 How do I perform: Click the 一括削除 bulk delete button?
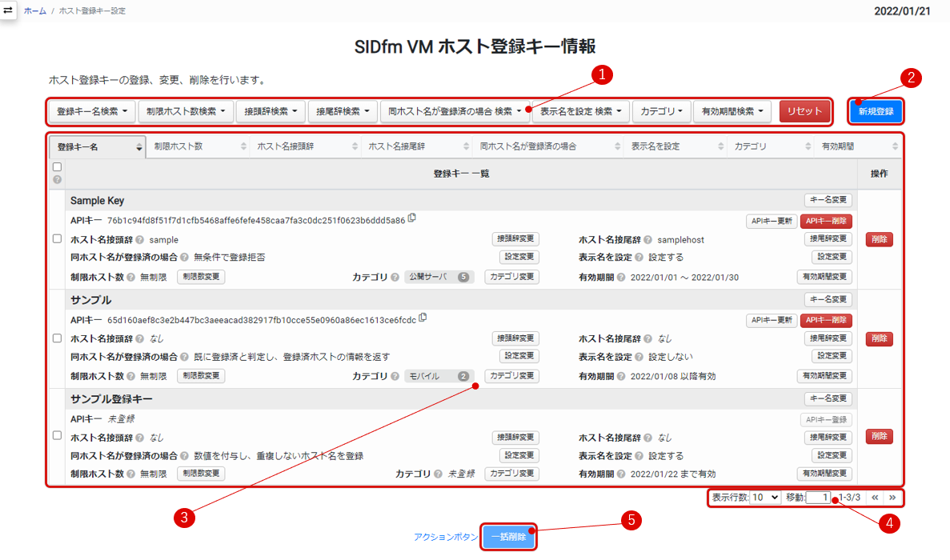[509, 537]
